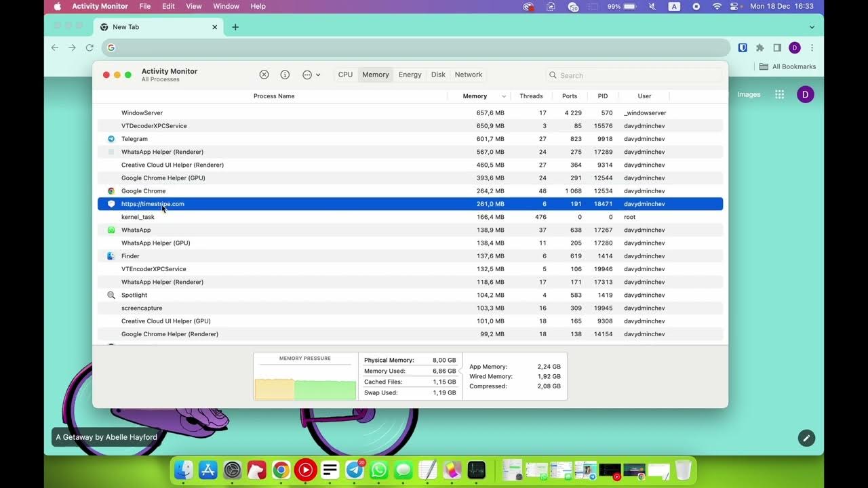The image size is (868, 488).
Task: Click the input source 'A' menu bar icon
Action: pyautogui.click(x=674, y=6)
